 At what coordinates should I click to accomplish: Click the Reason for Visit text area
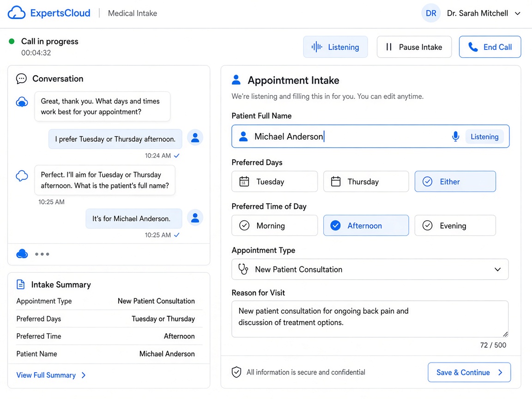[x=370, y=319]
